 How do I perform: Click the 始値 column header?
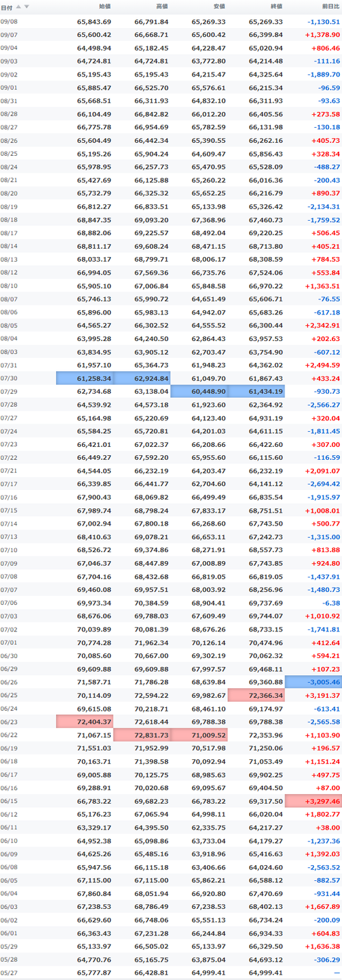pos(105,7)
